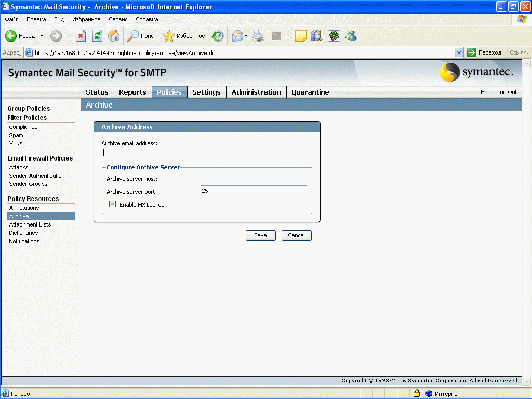Open the Administration tab
532x399 pixels.
click(x=256, y=92)
